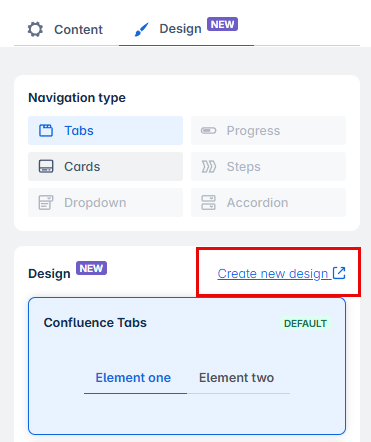Switch to the Content tab
This screenshot has height=442, width=371.
(x=66, y=29)
